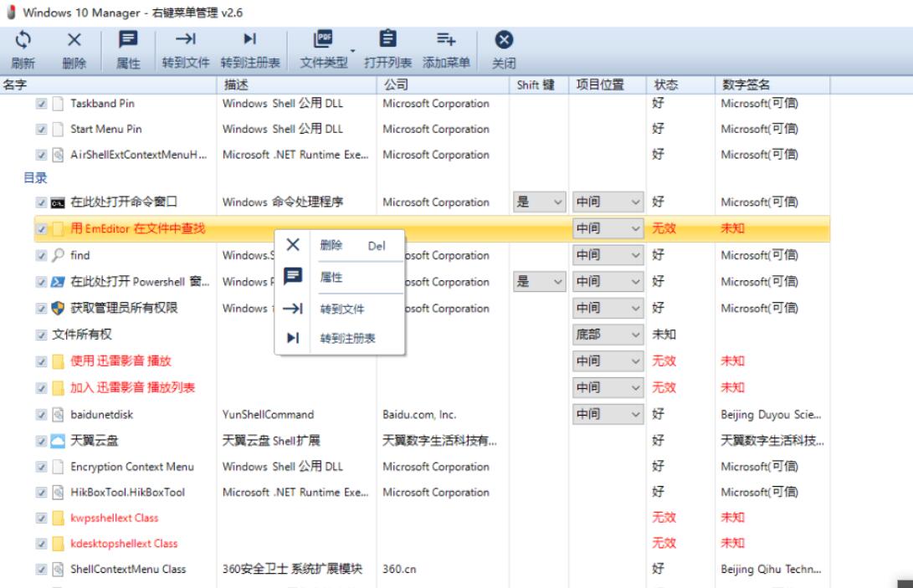This screenshot has width=913, height=588.
Task: Click the arrow icon beside 转到文件 in context menu
Action: point(293,309)
